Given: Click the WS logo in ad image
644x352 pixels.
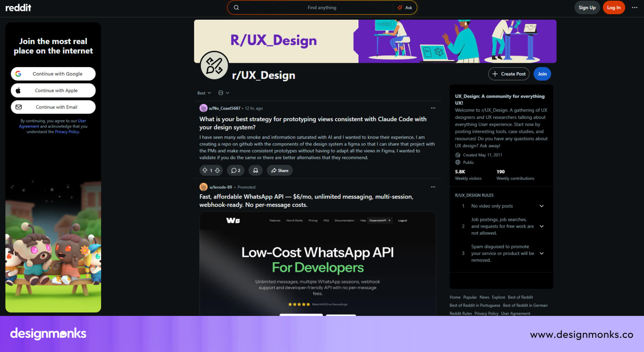Looking at the screenshot, I should [x=233, y=220].
